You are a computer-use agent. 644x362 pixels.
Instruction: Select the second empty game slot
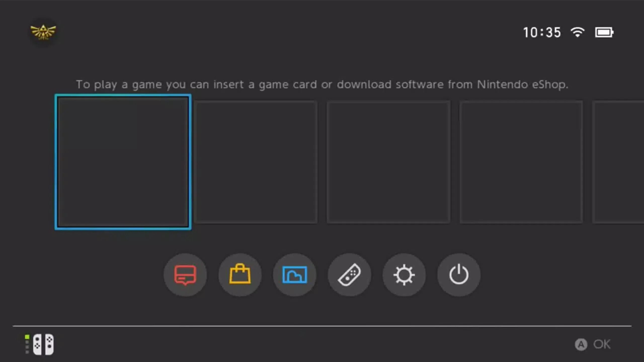point(256,161)
